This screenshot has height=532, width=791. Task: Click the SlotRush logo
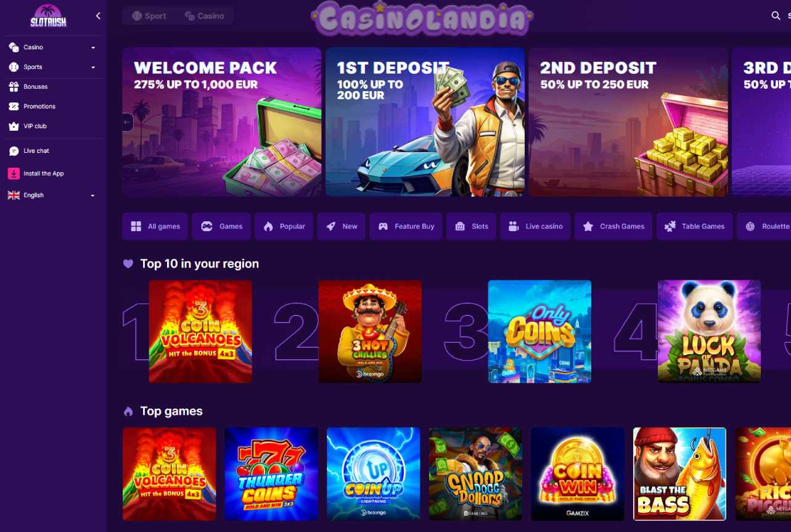(48, 16)
